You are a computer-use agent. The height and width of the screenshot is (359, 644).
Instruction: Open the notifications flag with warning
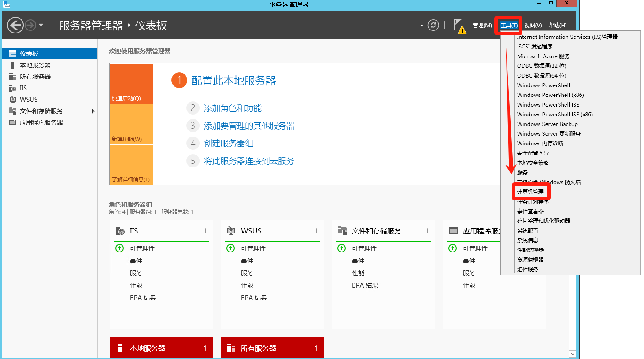pos(459,26)
